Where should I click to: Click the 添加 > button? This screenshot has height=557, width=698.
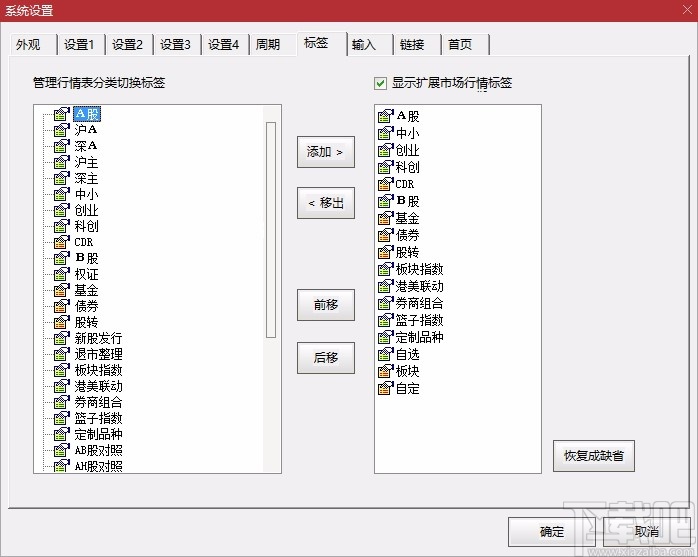(326, 152)
